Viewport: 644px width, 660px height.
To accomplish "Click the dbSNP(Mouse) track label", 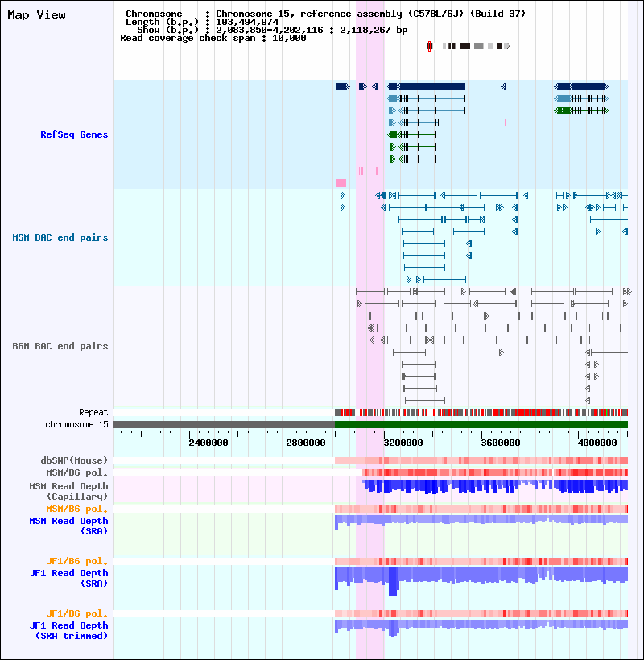I will 74,460.
